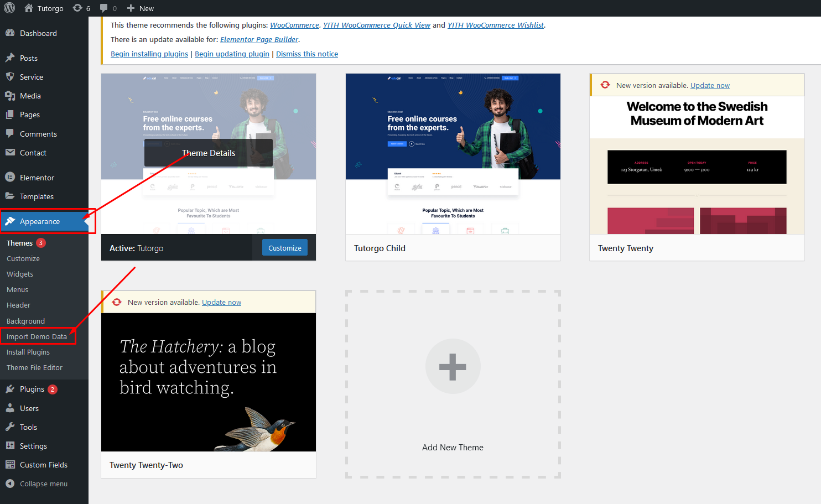Click the Custom Fields icon
Viewport: 821px width, 504px height.
[10, 465]
